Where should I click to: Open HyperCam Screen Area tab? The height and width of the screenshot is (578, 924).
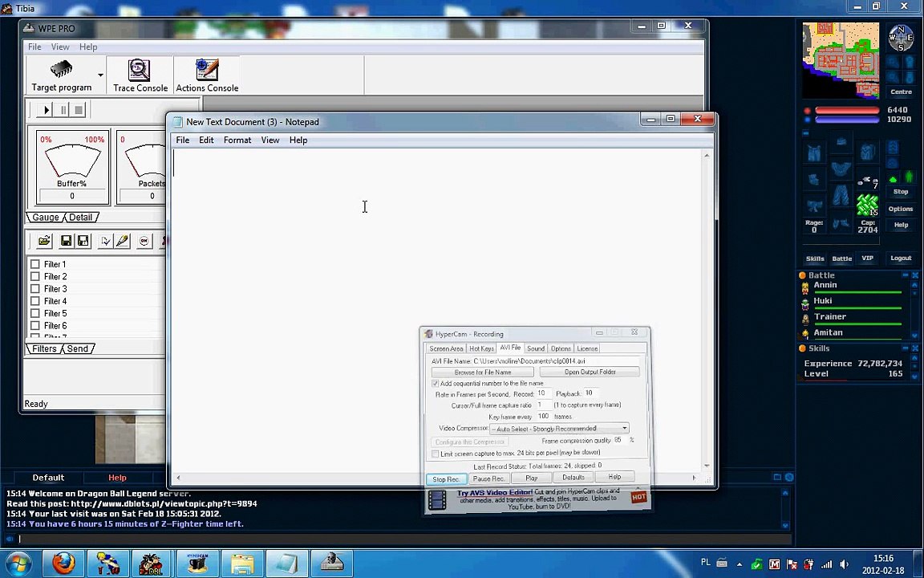(x=446, y=348)
